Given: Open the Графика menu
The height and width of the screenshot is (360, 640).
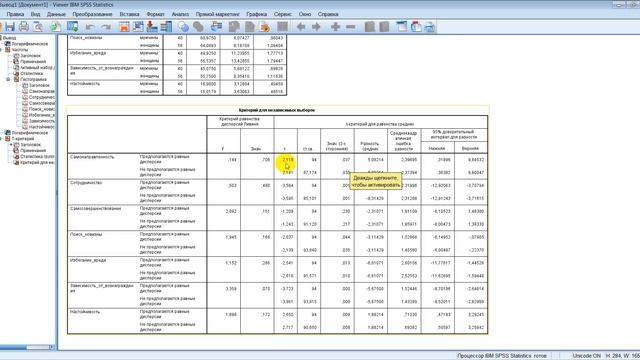Looking at the screenshot, I should pyautogui.click(x=256, y=14).
